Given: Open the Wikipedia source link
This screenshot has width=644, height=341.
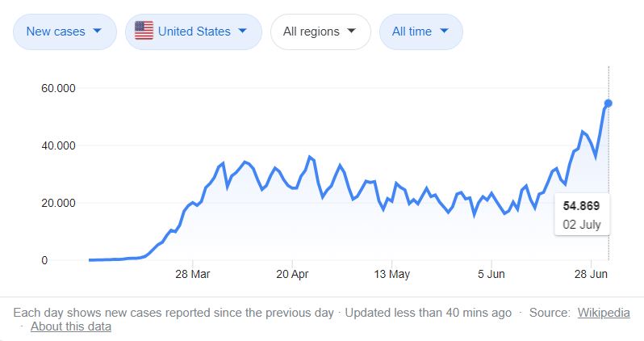Looking at the screenshot, I should coord(604,313).
